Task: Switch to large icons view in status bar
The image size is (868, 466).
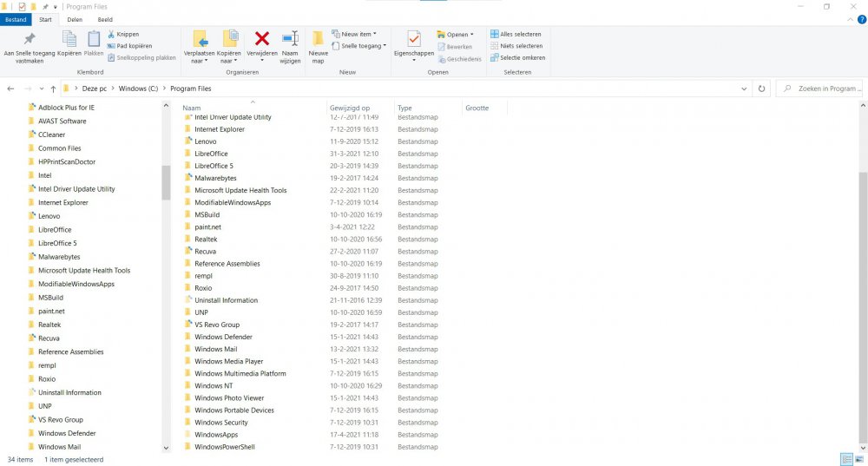Action: pos(859,459)
